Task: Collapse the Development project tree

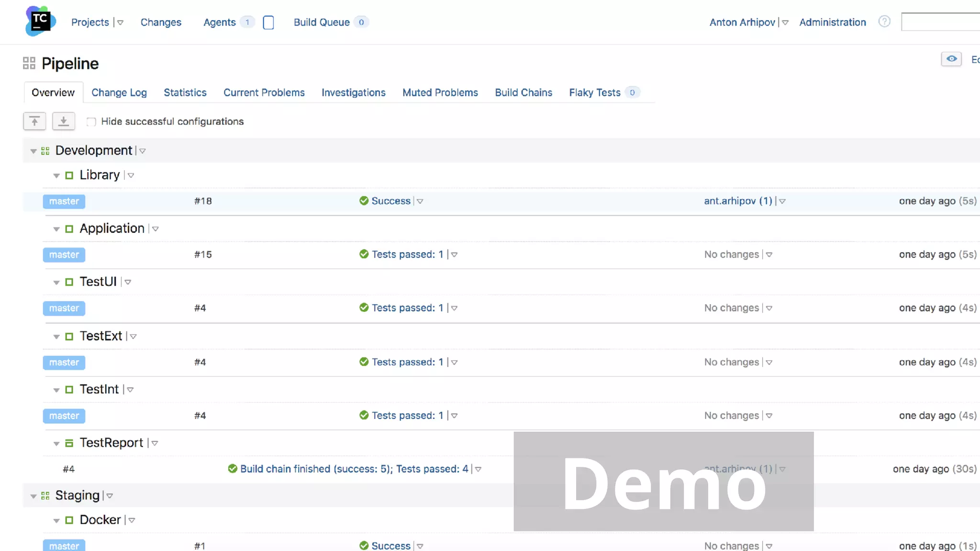Action: coord(33,151)
